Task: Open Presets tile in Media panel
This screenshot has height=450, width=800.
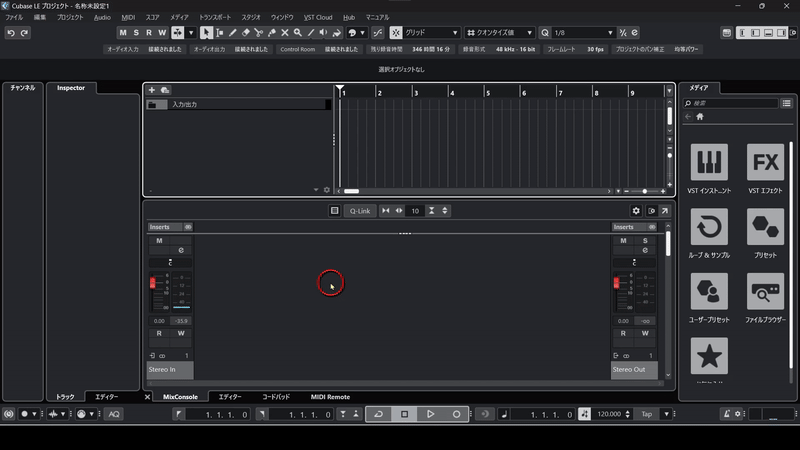Action: [x=765, y=227]
